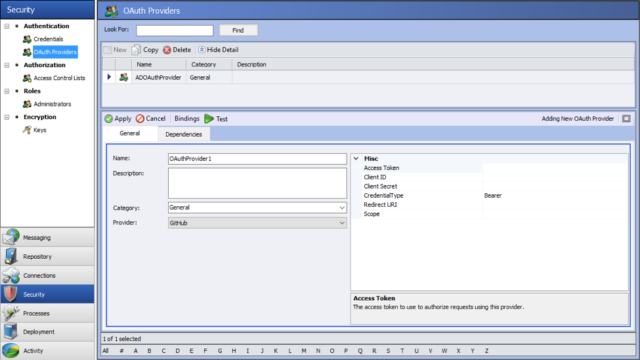Click the ADOAuthProvider row icon
Viewport: 640px width, 360px height.
click(x=124, y=77)
